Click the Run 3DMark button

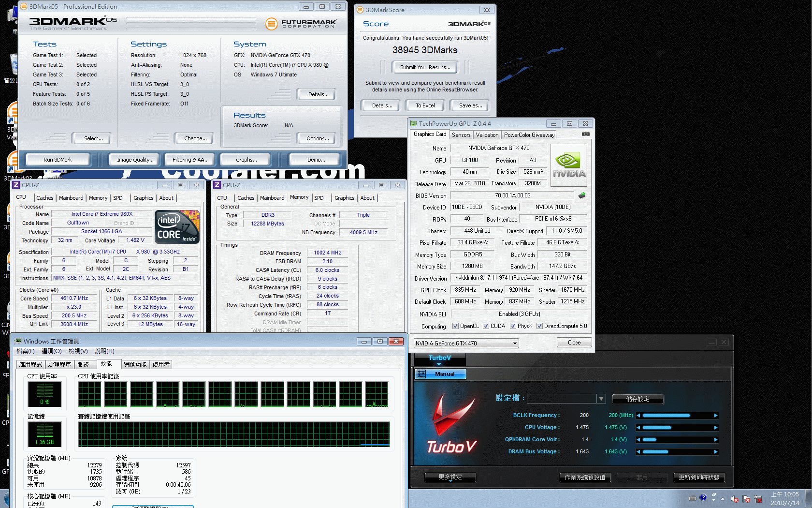pyautogui.click(x=58, y=160)
